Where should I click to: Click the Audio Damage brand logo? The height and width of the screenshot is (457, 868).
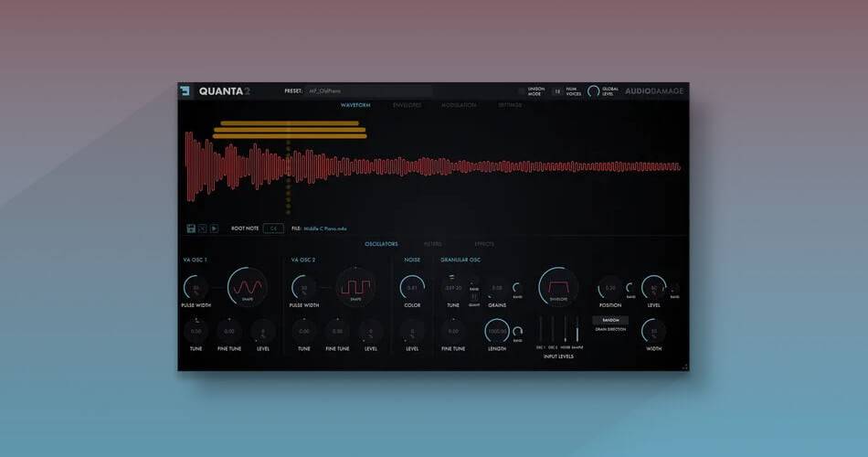[654, 90]
